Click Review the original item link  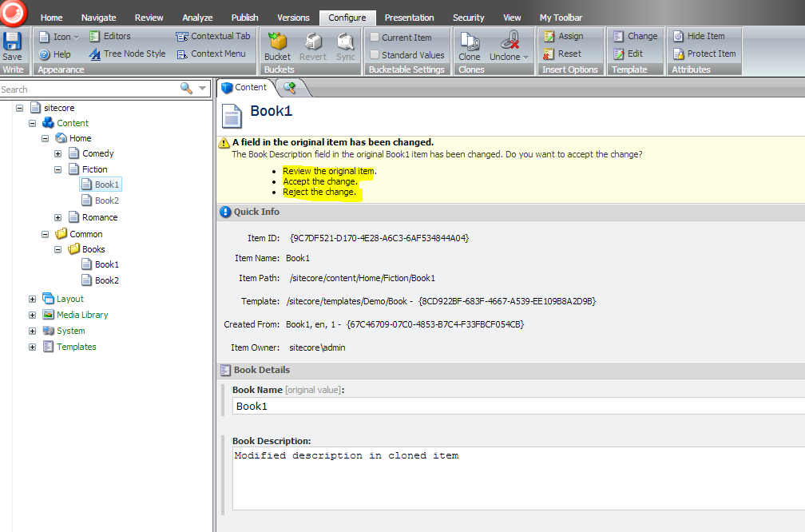point(328,171)
